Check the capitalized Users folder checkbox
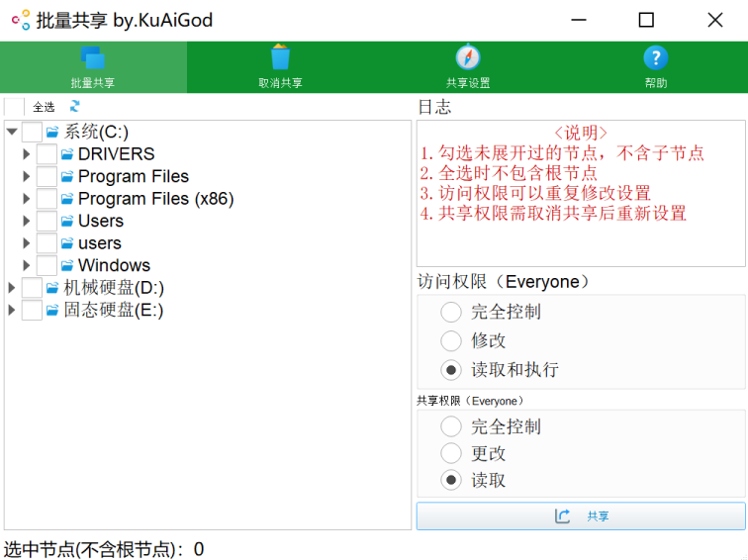Screen dimensions: 748x560 [x=47, y=221]
